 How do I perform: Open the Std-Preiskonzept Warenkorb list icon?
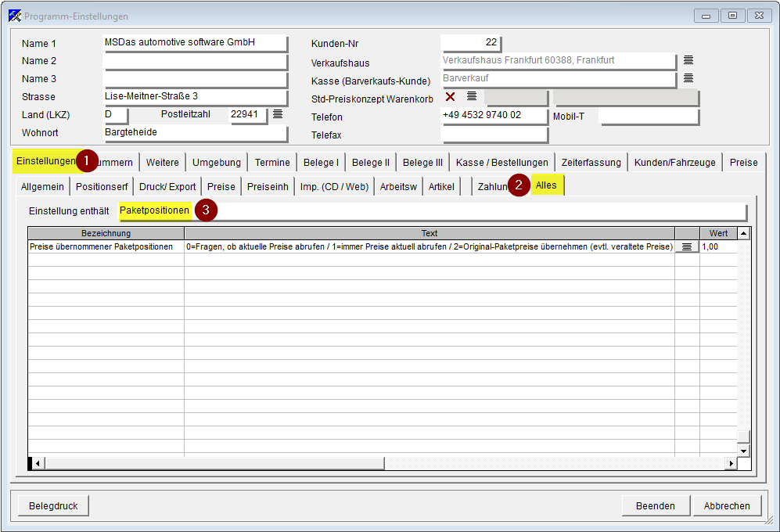pos(472,96)
